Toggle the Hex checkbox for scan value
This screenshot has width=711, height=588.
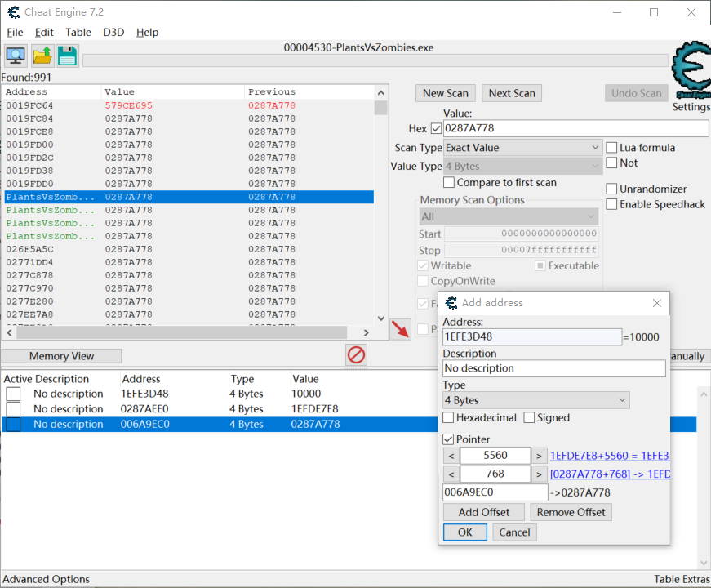(436, 128)
